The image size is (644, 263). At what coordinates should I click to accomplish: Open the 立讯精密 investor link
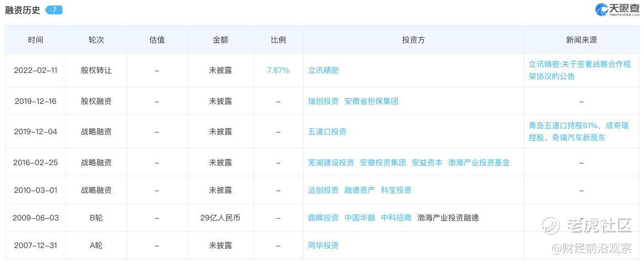323,70
